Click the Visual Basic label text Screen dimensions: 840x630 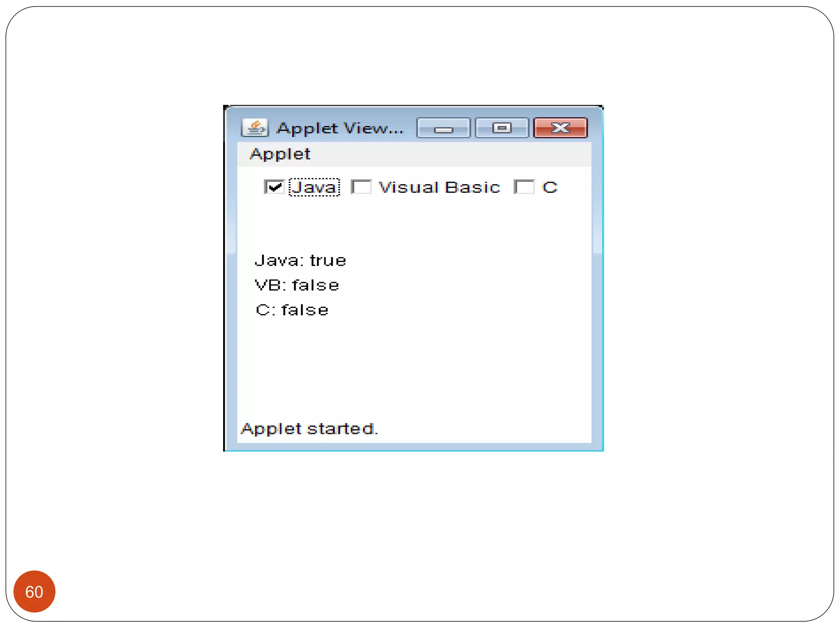(x=439, y=187)
